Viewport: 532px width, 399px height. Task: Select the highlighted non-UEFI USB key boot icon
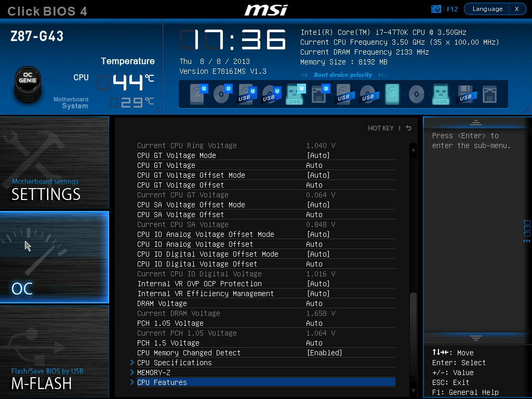pos(441,94)
